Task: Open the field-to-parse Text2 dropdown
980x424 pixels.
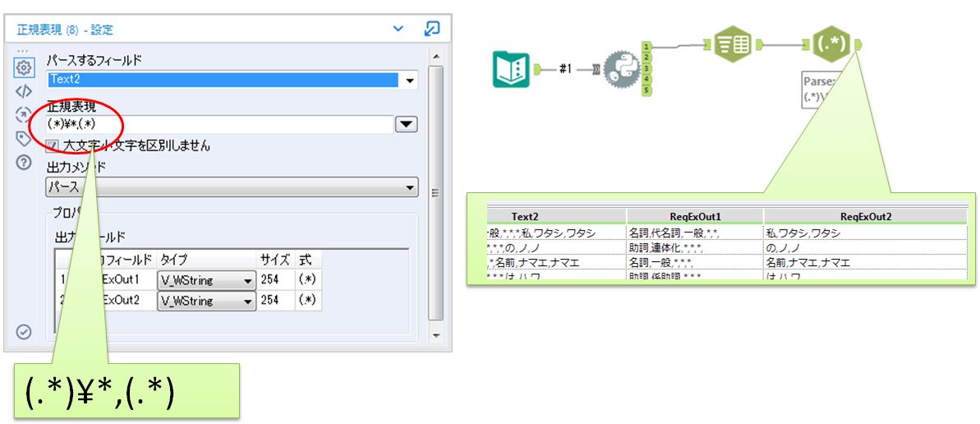Action: coord(408,81)
